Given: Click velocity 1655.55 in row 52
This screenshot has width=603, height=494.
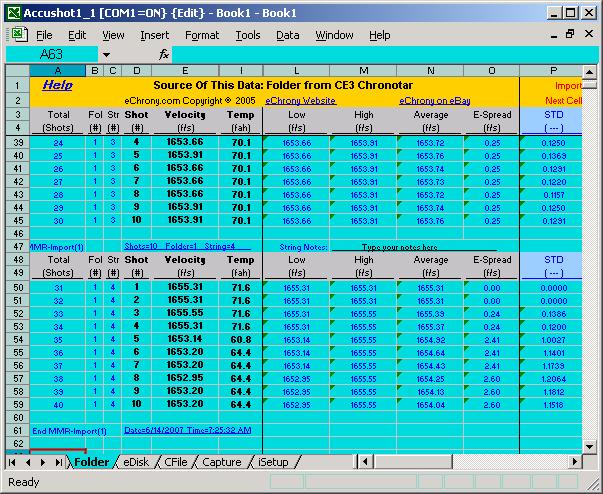Looking at the screenshot, I should (185, 314).
